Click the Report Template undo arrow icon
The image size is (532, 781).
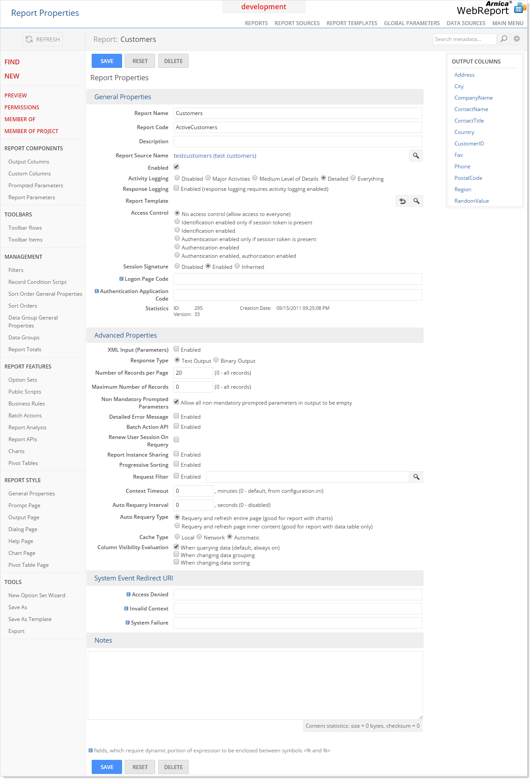pos(402,201)
